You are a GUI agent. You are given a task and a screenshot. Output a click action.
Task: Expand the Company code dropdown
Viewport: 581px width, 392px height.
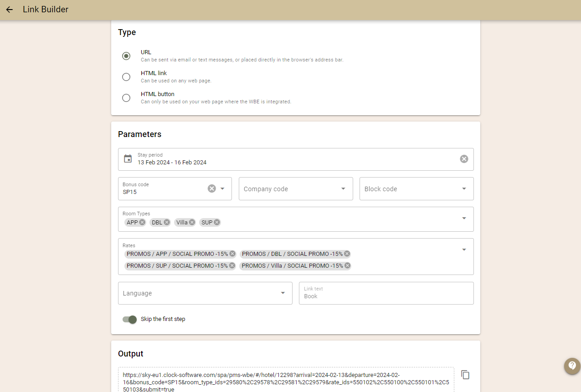coord(343,189)
